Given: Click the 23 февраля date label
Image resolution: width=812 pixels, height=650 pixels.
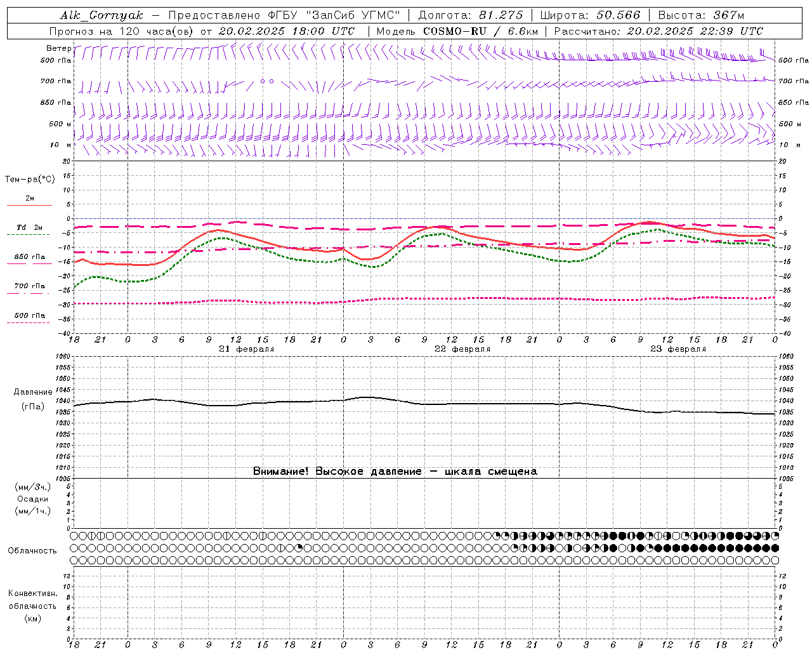Looking at the screenshot, I should (678, 349).
